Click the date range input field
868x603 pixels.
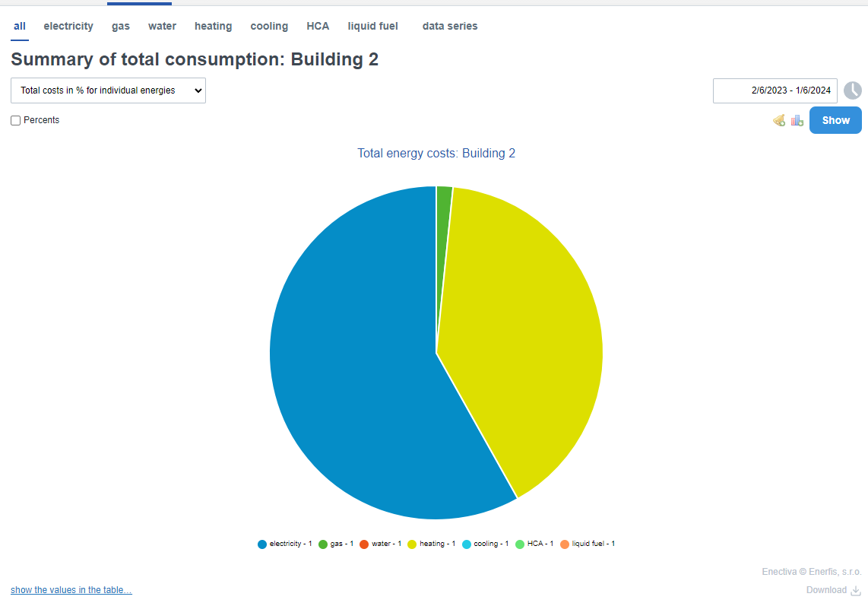(775, 90)
